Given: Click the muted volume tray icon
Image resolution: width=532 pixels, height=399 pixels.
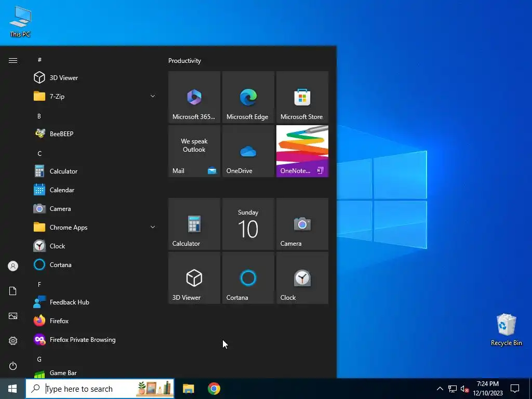Looking at the screenshot, I should click(x=464, y=389).
